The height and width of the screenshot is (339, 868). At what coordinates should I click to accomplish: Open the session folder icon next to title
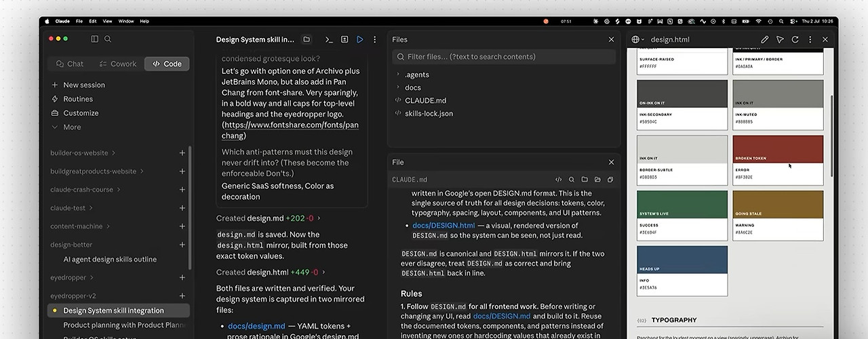307,39
